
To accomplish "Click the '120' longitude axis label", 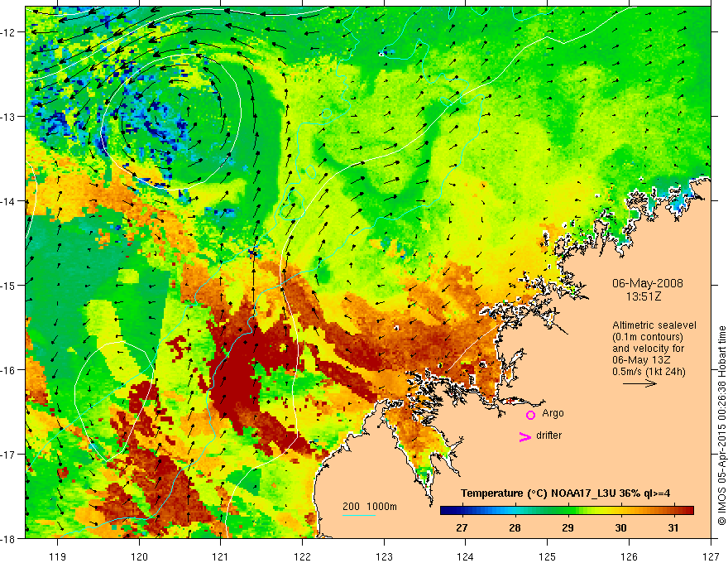I will 139,556.
